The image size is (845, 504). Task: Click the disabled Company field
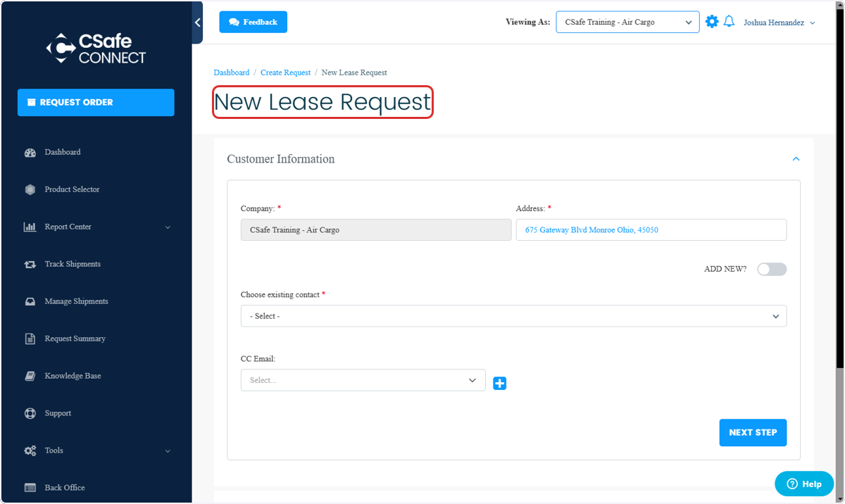click(x=376, y=230)
